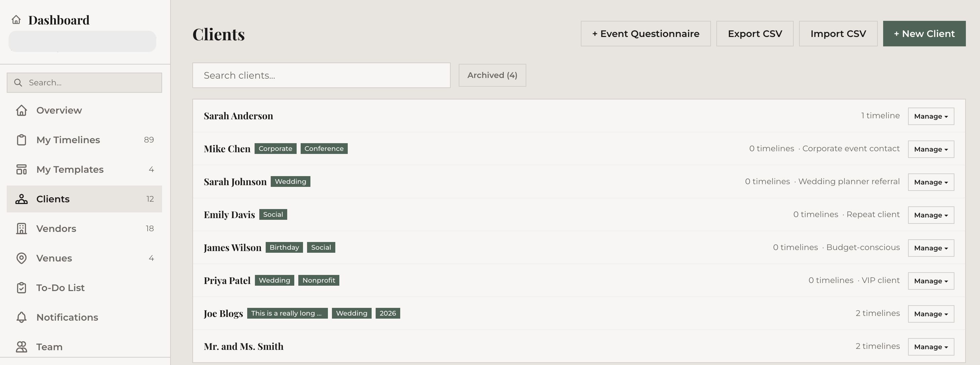Click the My Timelines clipboard icon
The image size is (980, 365).
21,140
